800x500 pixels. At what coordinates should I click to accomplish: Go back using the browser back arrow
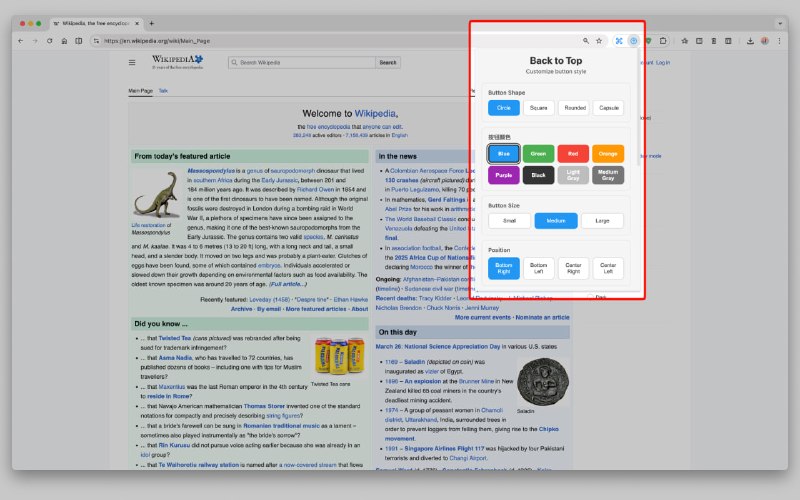[x=20, y=41]
